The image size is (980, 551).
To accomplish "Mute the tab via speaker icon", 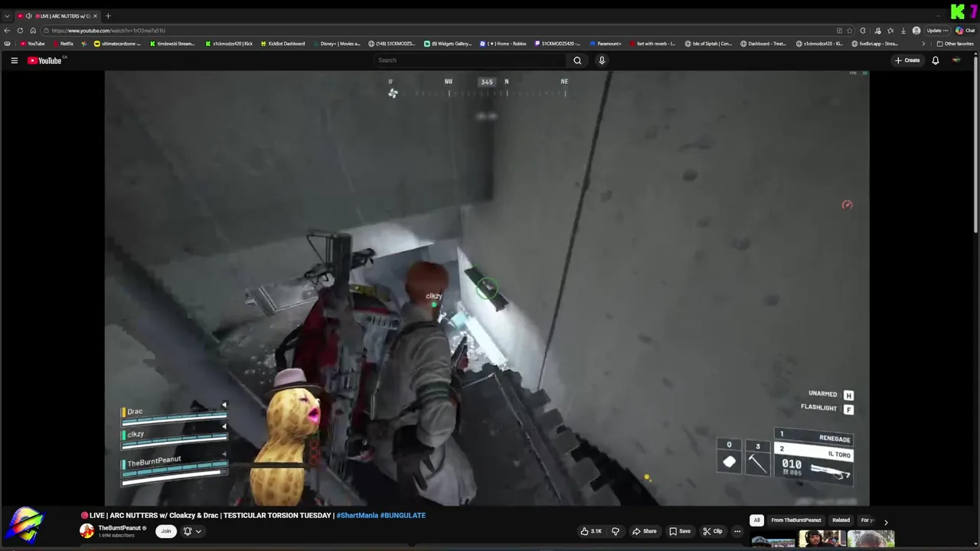I will (28, 16).
